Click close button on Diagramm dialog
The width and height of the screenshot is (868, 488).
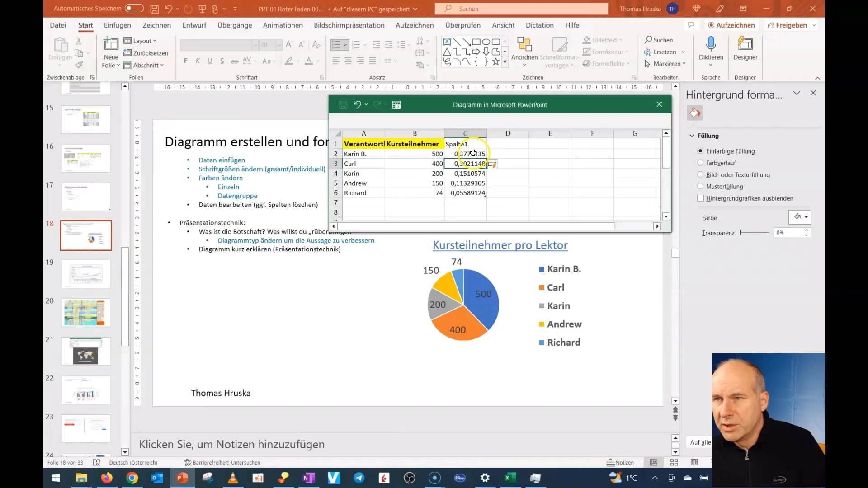pyautogui.click(x=659, y=104)
